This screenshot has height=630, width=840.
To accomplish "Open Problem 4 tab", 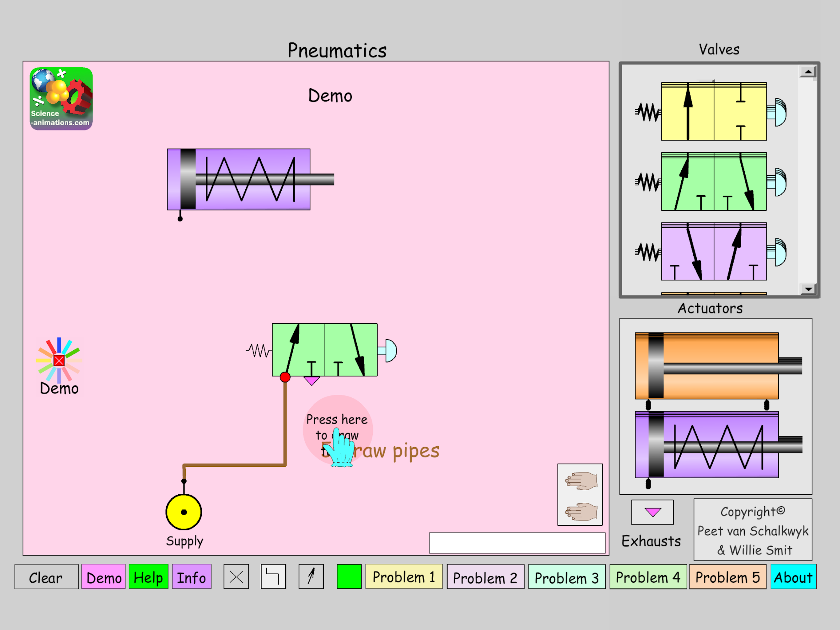I will coord(648,577).
